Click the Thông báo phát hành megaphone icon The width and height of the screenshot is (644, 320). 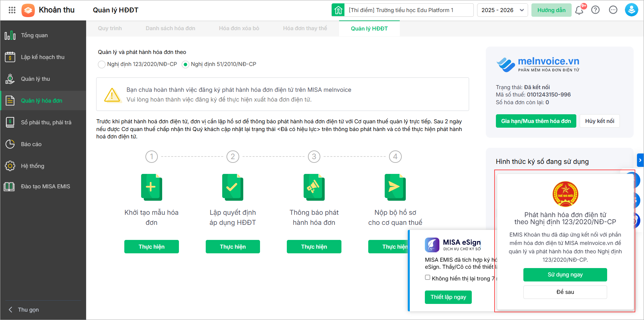click(314, 187)
